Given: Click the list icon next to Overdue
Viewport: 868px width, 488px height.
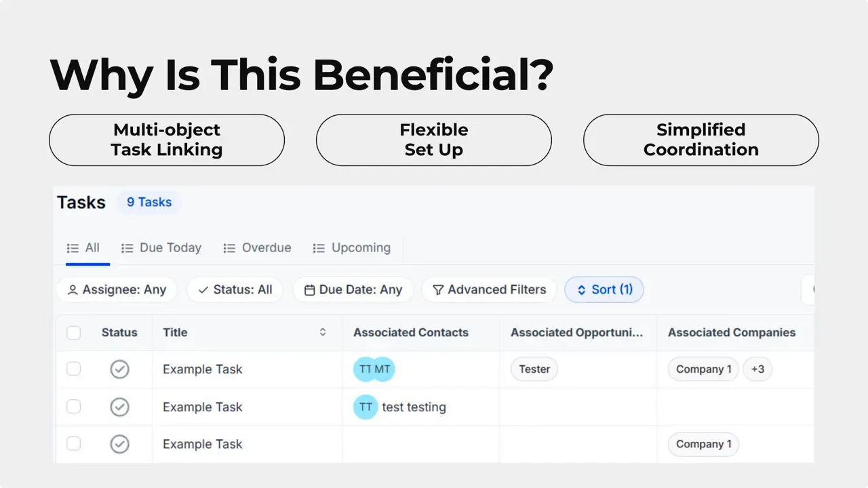Looking at the screenshot, I should tap(229, 247).
